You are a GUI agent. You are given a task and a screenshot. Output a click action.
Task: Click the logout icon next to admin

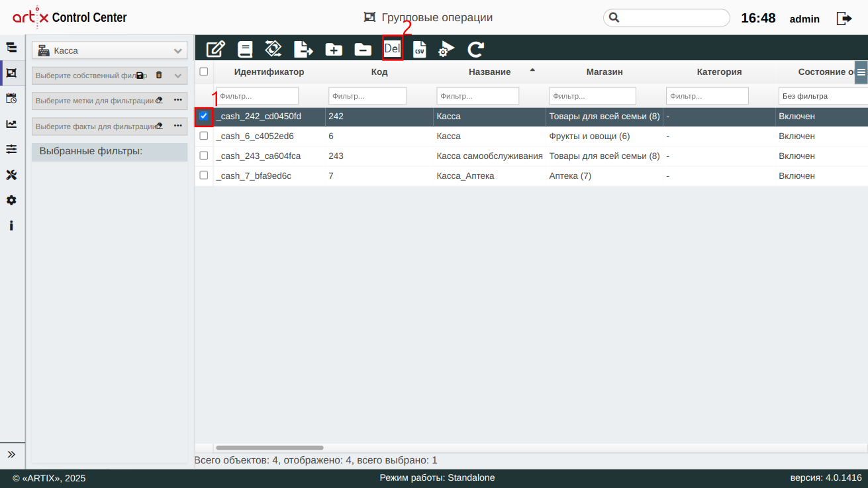pos(844,19)
